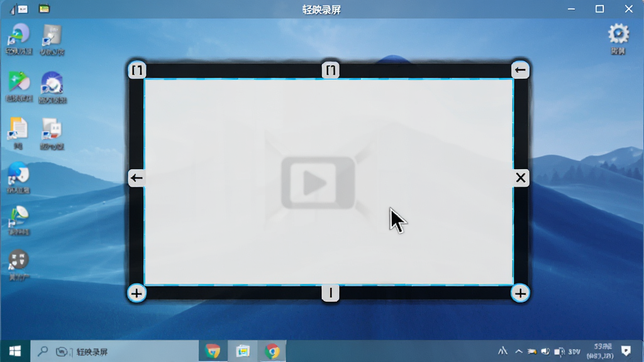The width and height of the screenshot is (644, 362).
Task: Open the volume speaker icon in the tray
Action: (545, 352)
